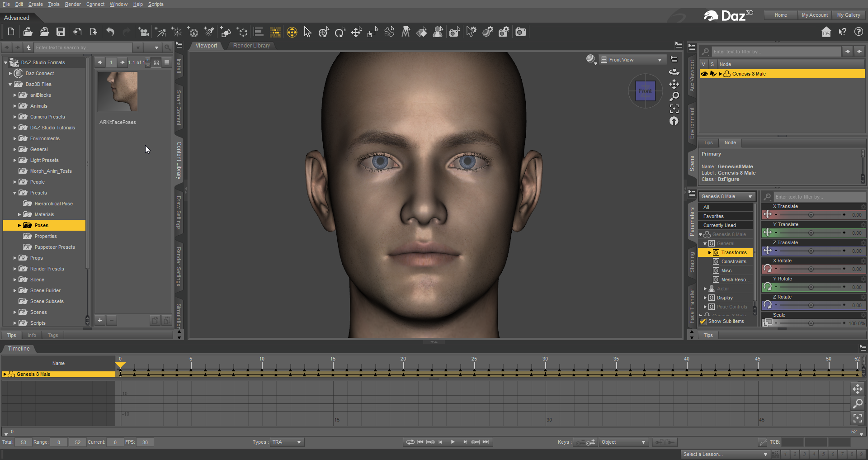Click the Undo arrow icon
The image size is (868, 460).
110,32
